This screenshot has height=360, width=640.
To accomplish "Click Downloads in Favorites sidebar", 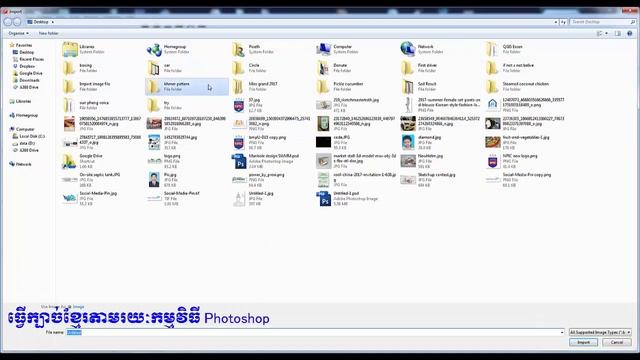I will click(29, 80).
